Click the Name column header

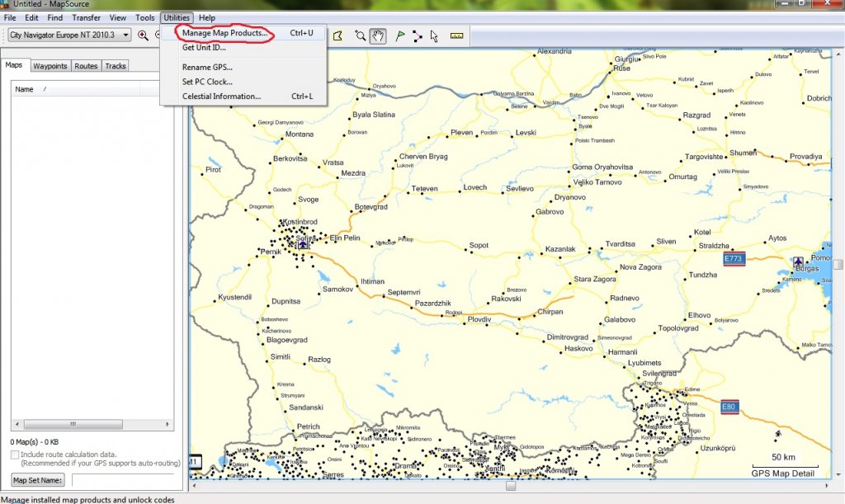click(x=25, y=89)
